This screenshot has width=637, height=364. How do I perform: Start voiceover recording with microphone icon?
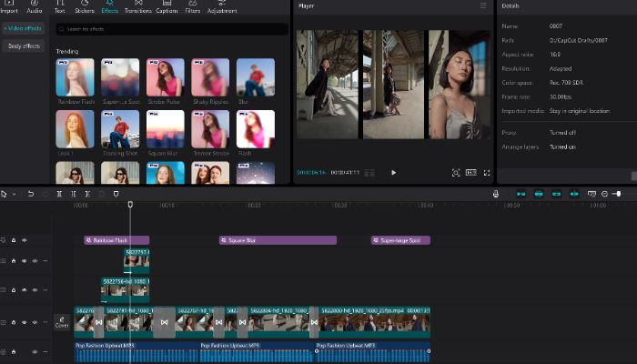click(x=496, y=194)
